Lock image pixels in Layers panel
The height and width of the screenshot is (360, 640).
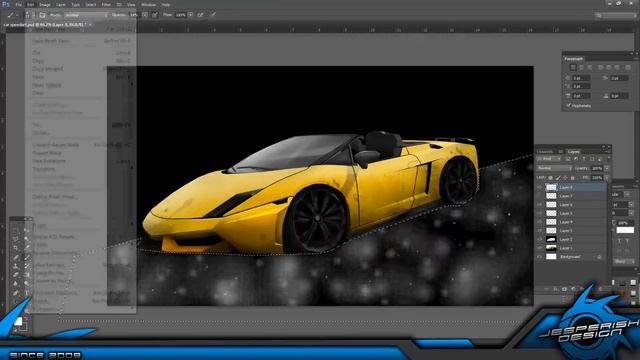[558, 178]
